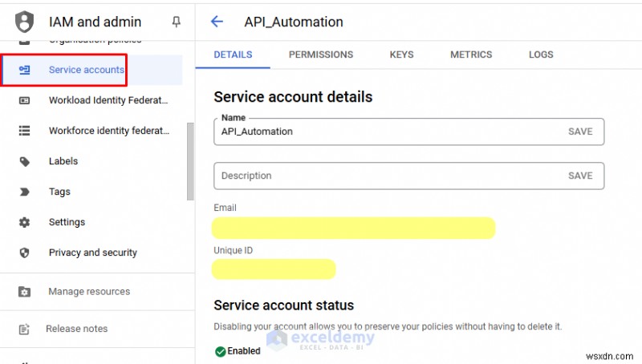This screenshot has width=642, height=364.
Task: Click the Service account details heading
Action: coord(293,97)
